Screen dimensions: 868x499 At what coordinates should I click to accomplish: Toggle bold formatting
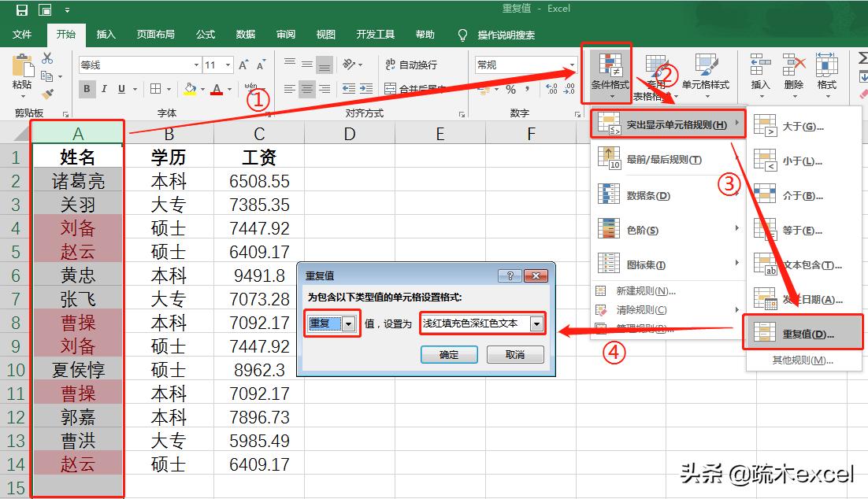tap(87, 89)
